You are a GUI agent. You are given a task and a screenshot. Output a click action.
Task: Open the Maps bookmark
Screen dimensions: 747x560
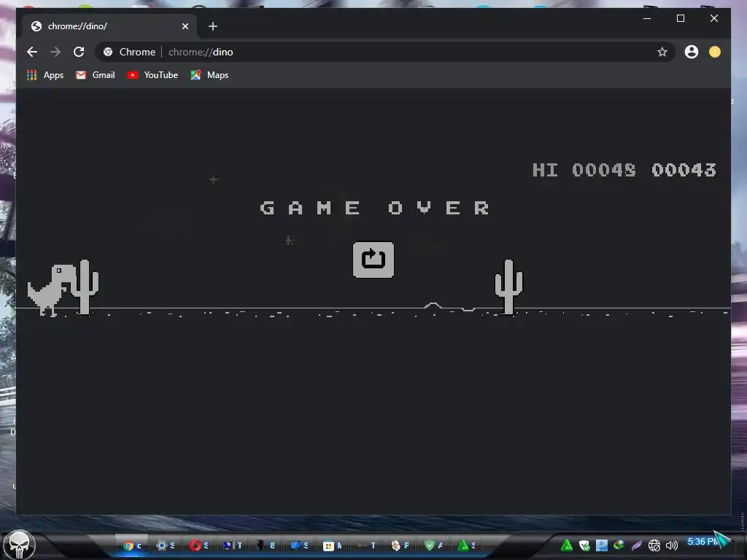(209, 75)
